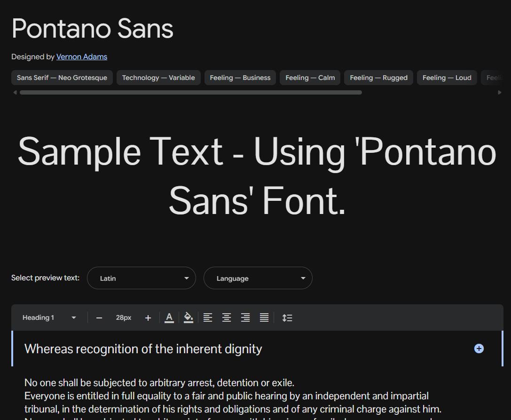Open designer Vernon Adams link
This screenshot has height=420, width=511.
82,57
